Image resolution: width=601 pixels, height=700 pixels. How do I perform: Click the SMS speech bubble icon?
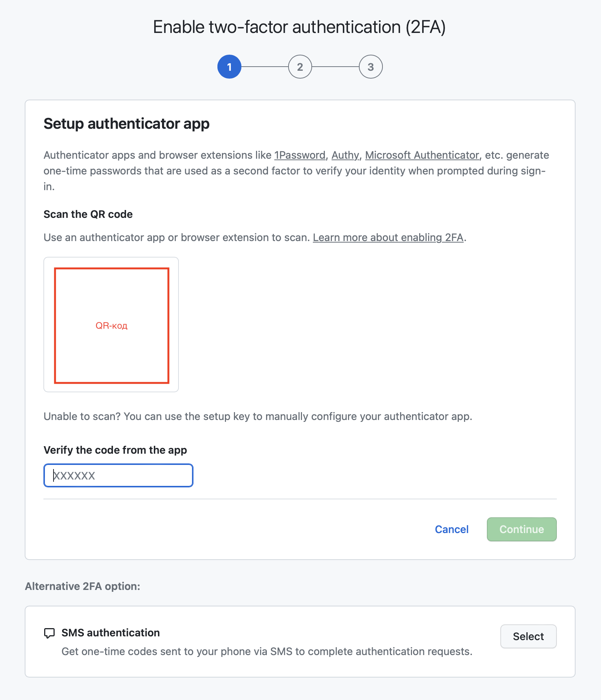[49, 633]
